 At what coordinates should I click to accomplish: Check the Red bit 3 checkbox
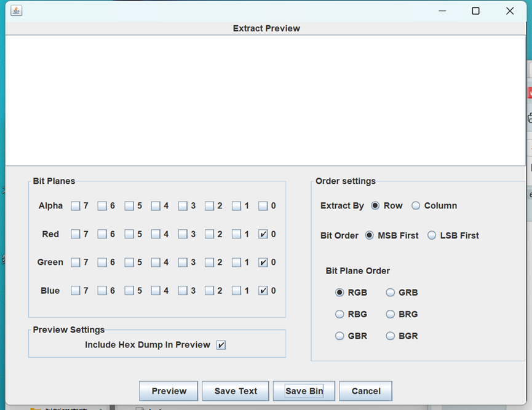point(183,234)
